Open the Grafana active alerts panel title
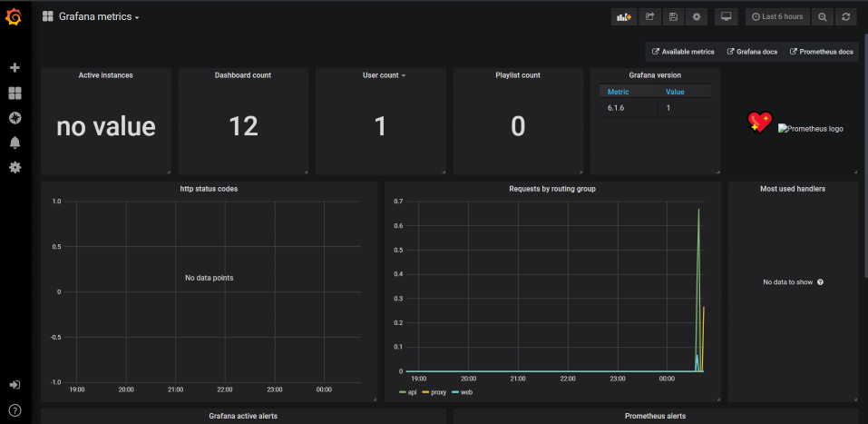 [x=243, y=416]
